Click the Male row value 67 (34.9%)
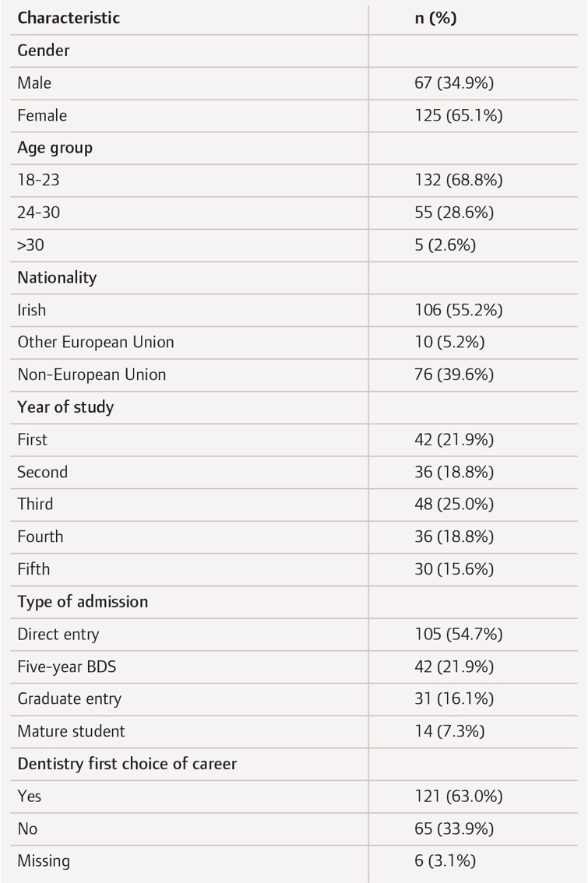Viewport: 588px width, 883px height. click(454, 83)
